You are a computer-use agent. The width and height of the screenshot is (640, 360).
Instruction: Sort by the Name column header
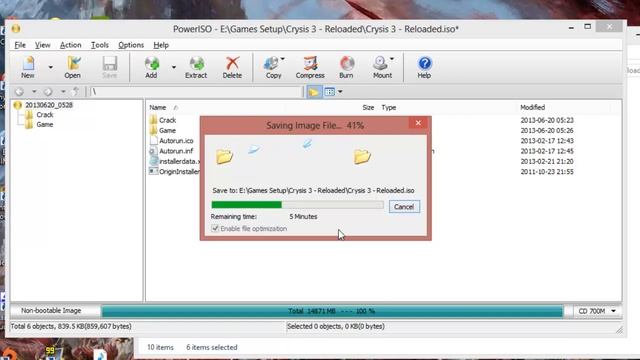(x=158, y=107)
